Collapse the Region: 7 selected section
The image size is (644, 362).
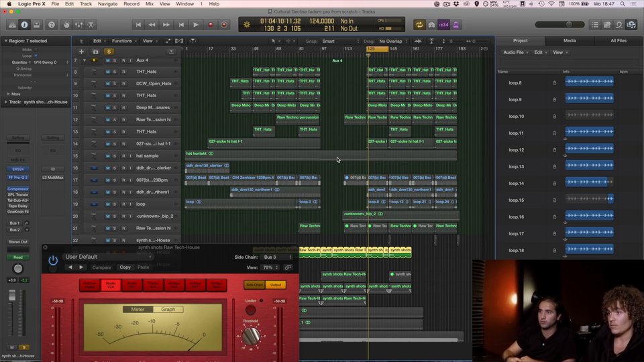click(6, 41)
